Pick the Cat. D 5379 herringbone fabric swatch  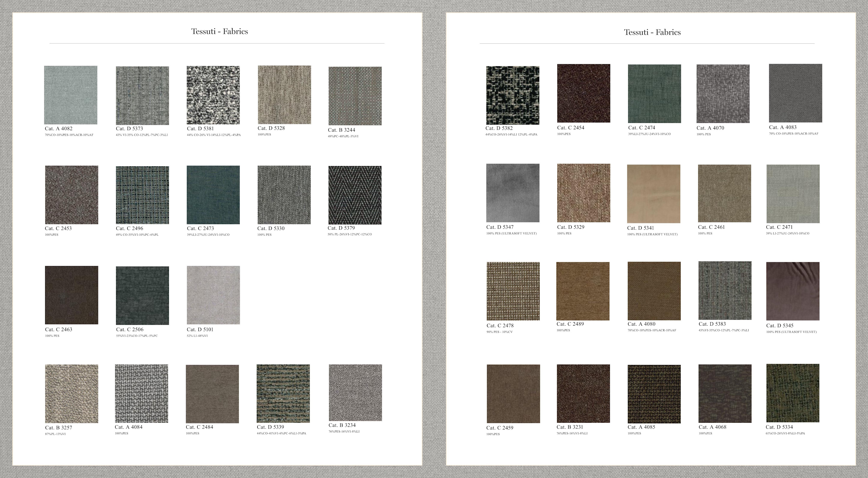355,195
